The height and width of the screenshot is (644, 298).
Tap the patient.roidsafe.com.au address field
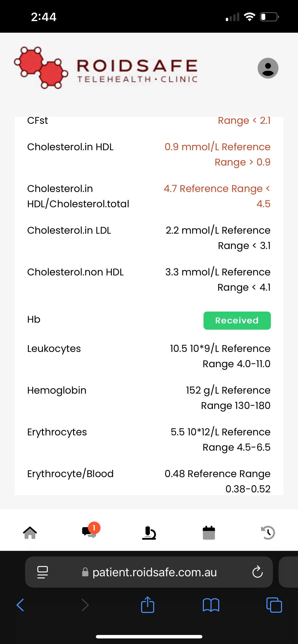click(x=149, y=572)
